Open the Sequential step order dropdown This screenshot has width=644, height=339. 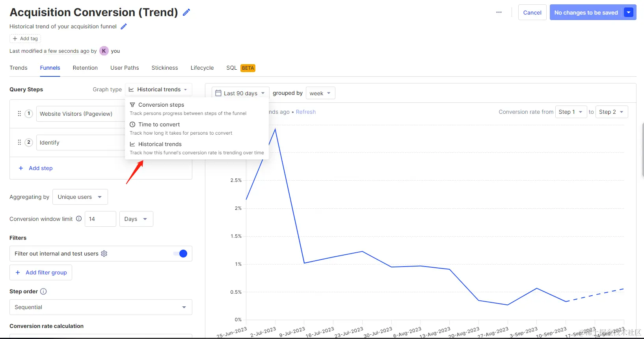[x=101, y=307]
